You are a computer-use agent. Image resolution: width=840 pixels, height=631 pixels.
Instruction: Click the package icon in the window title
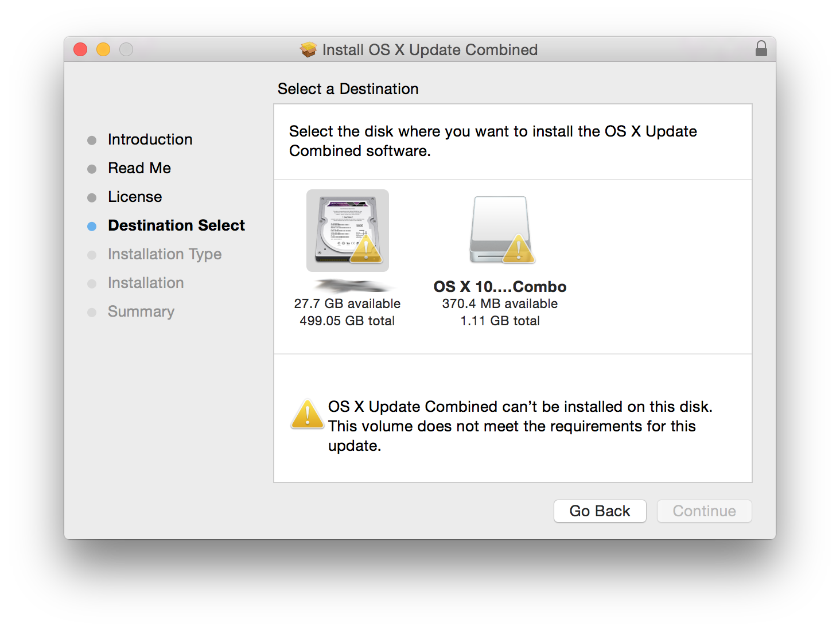[309, 50]
